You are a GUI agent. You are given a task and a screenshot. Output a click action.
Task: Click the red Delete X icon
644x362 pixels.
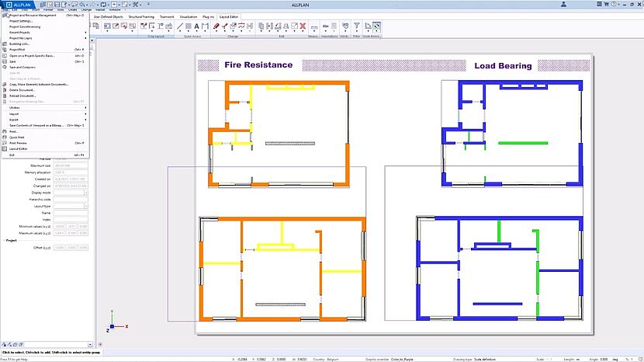[x=302, y=26]
